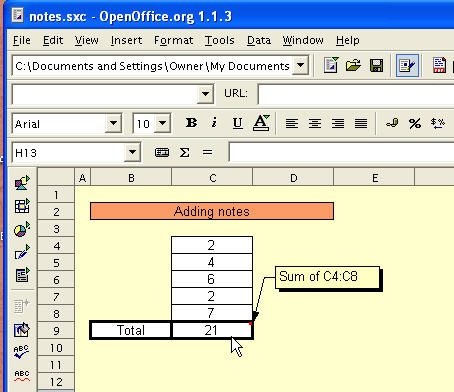This screenshot has width=454, height=392.
Task: Open the font size 10 dropdown
Action: (163, 123)
